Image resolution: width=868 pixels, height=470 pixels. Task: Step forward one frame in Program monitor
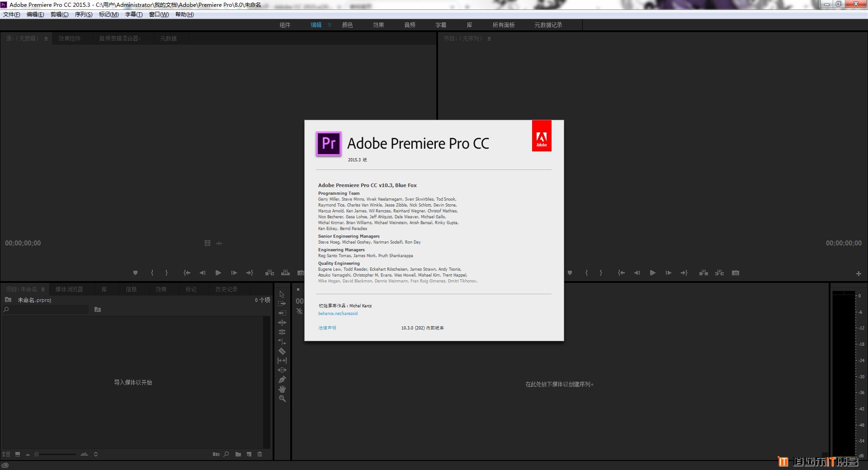coord(669,273)
